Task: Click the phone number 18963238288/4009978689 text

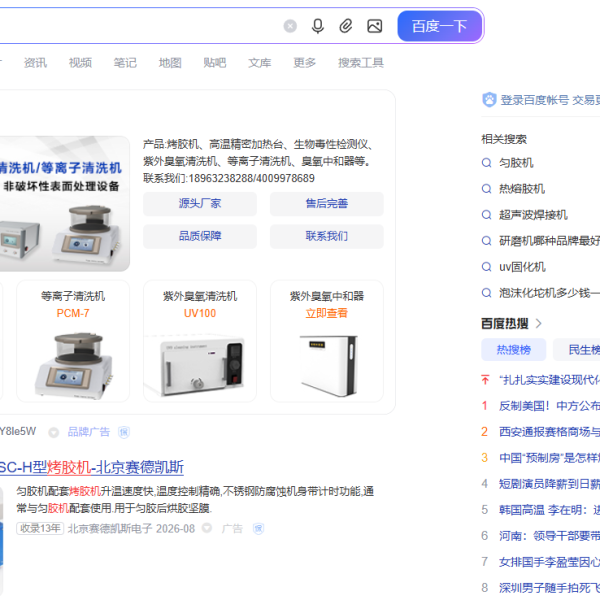Action: (x=251, y=178)
